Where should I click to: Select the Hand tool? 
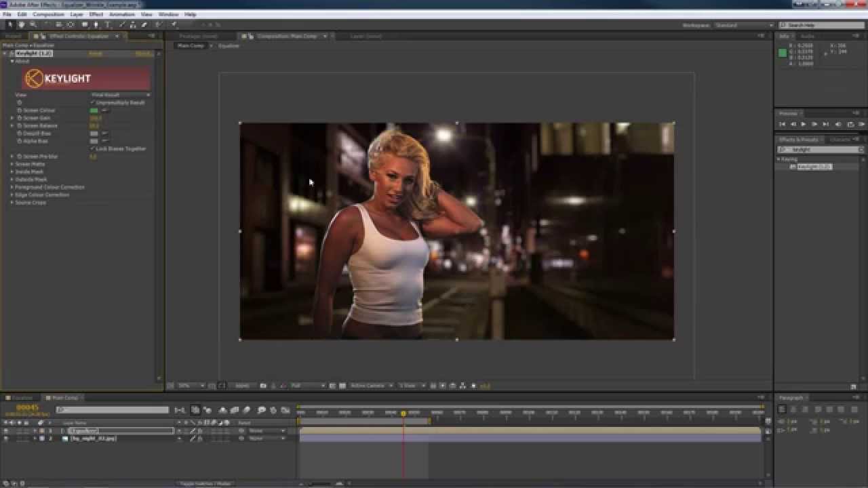[x=21, y=24]
